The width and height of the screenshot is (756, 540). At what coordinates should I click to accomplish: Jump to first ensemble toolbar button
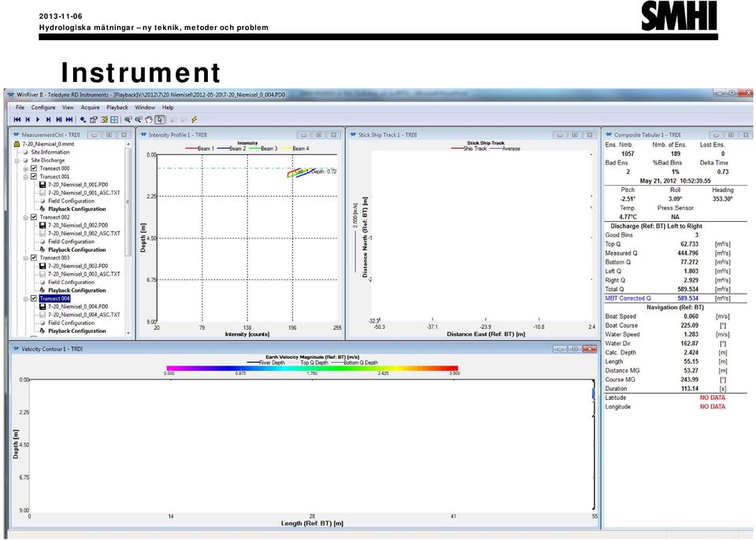coord(17,120)
